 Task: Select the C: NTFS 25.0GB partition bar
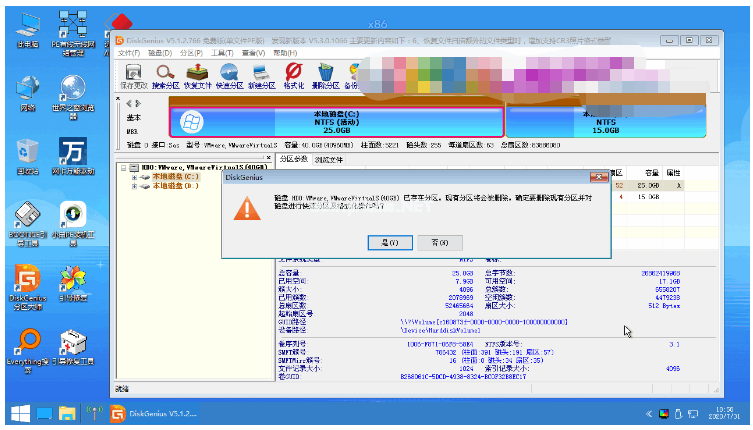(337, 122)
